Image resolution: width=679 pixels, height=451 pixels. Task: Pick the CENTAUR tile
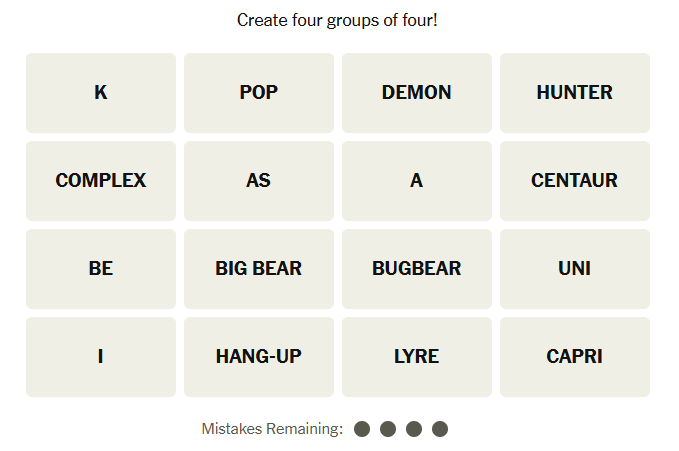pos(575,181)
